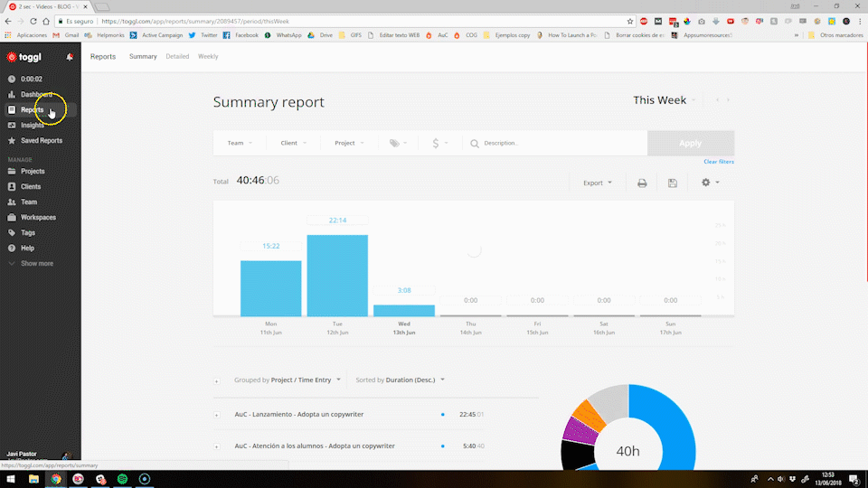Go to Projects in the sidebar

pos(33,172)
